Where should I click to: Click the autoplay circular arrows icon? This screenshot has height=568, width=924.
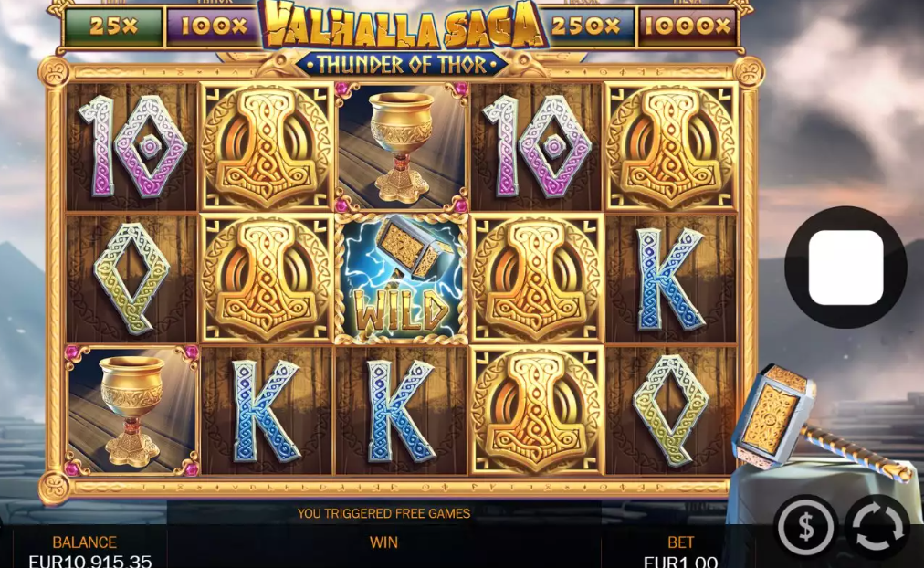878,526
